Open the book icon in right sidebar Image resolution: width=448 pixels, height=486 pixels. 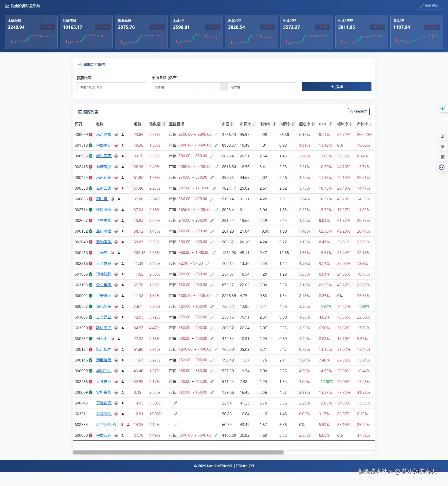[x=442, y=136]
